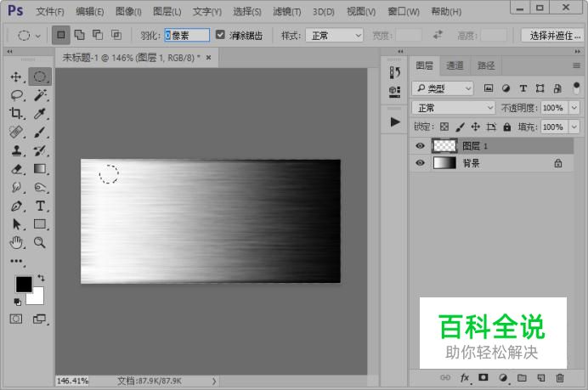Click the 羽化 feather input field
Image resolution: width=588 pixels, height=390 pixels.
[x=185, y=36]
